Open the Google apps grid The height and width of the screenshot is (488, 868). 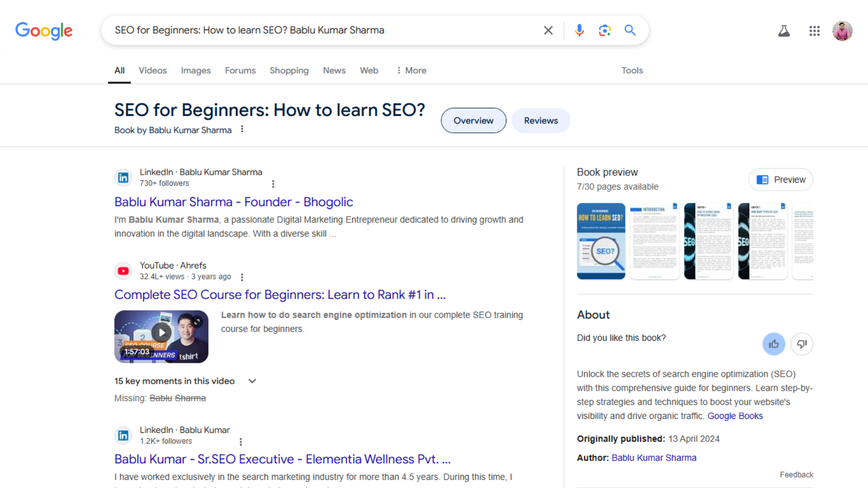tap(814, 31)
